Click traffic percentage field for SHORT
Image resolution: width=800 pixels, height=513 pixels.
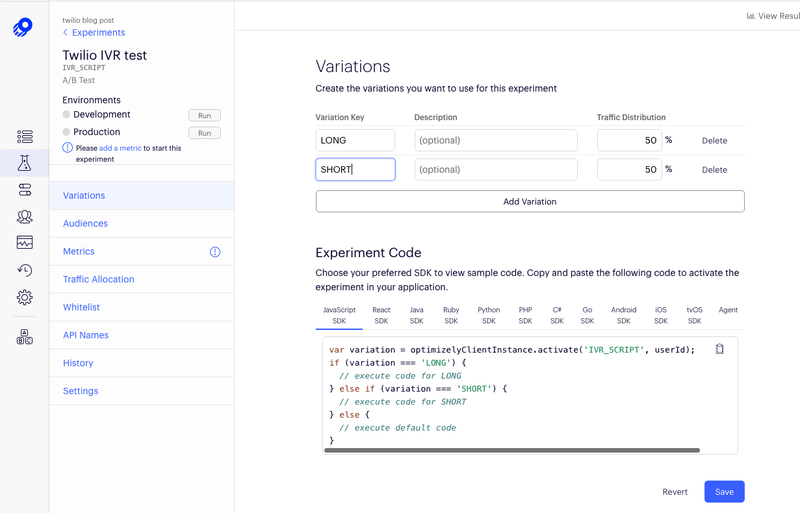tap(630, 169)
